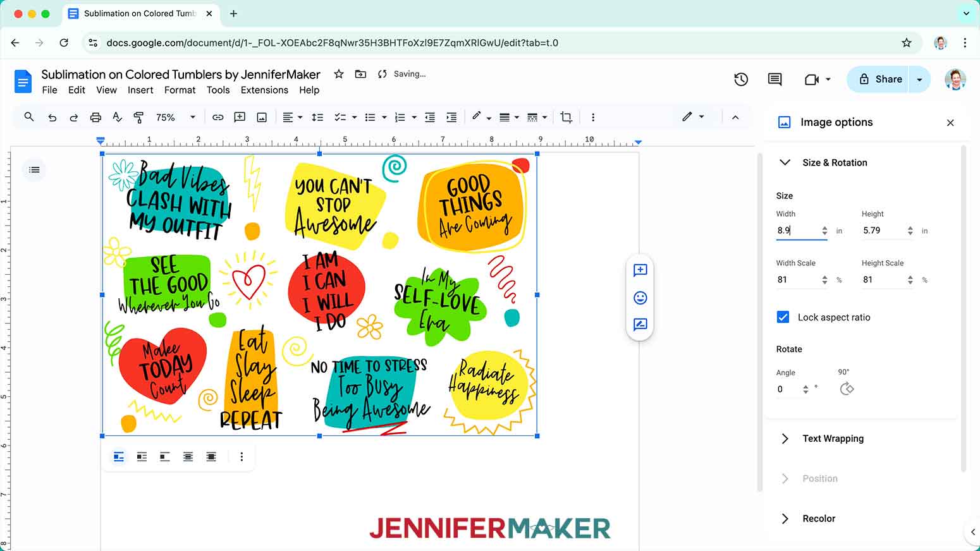Expand Recolor section
Screen dimensions: 980x551
coord(785,519)
